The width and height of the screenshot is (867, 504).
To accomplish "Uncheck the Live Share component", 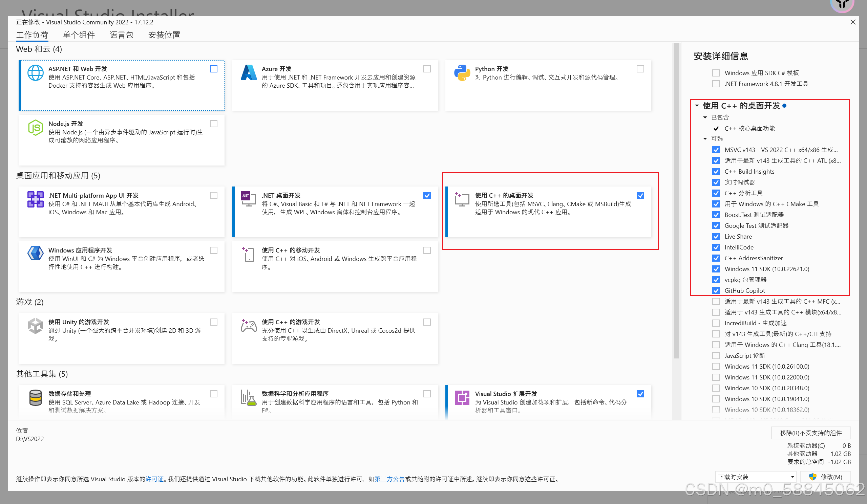I will [x=716, y=236].
